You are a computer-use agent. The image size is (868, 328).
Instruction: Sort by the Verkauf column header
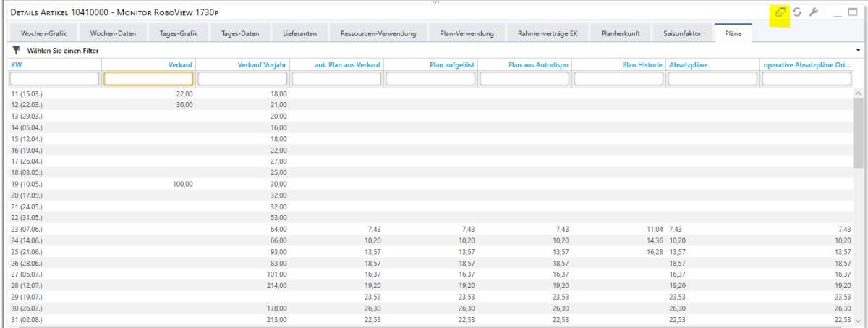click(148, 65)
